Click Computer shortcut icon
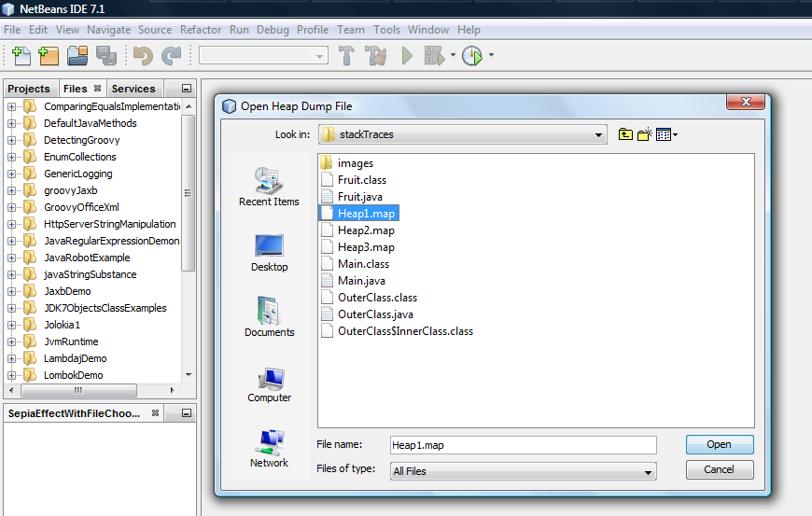The height and width of the screenshot is (516, 812). tap(271, 379)
